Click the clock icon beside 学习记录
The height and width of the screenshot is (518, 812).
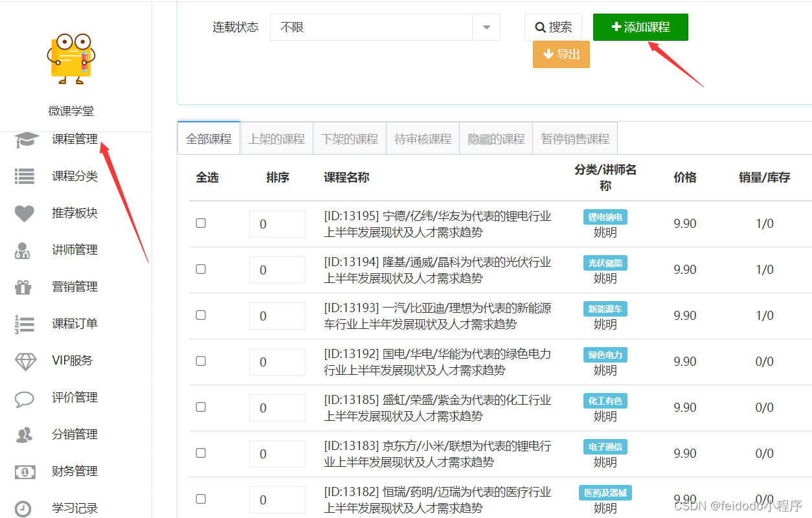(x=23, y=508)
